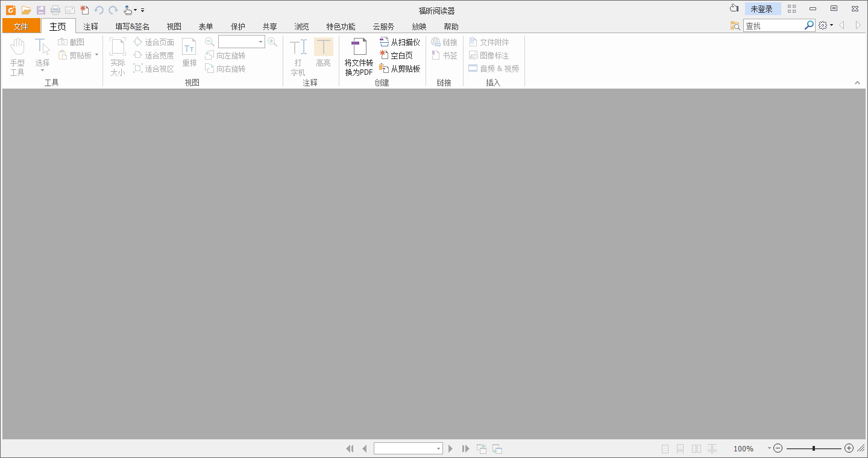868x458 pixels.
Task: Open a file with the folder icon
Action: click(x=26, y=10)
